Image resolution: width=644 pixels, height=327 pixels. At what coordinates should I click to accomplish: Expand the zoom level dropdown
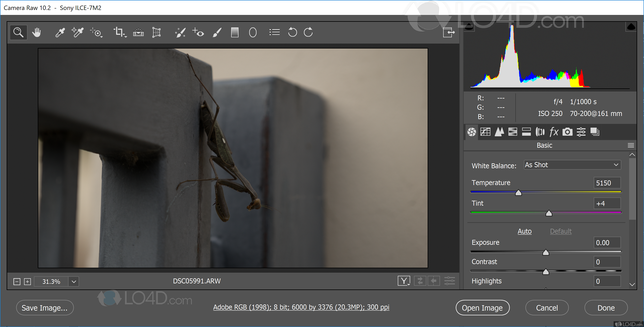74,282
